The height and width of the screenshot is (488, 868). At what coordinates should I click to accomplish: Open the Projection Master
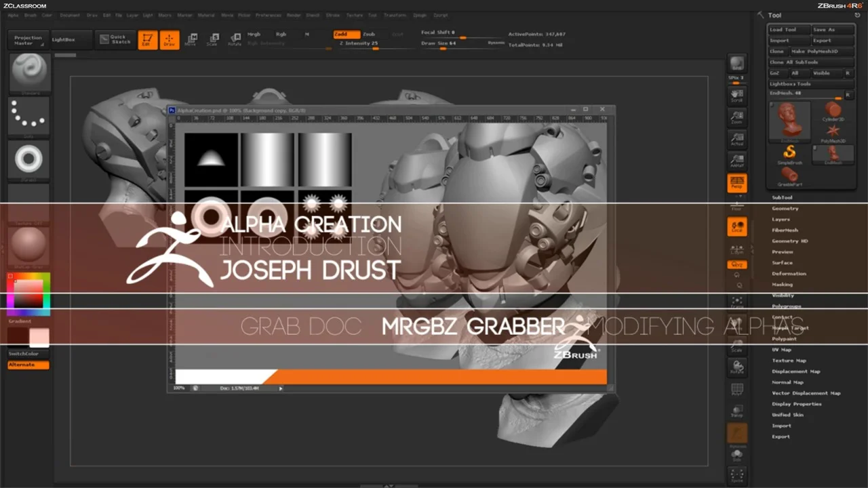coord(28,41)
